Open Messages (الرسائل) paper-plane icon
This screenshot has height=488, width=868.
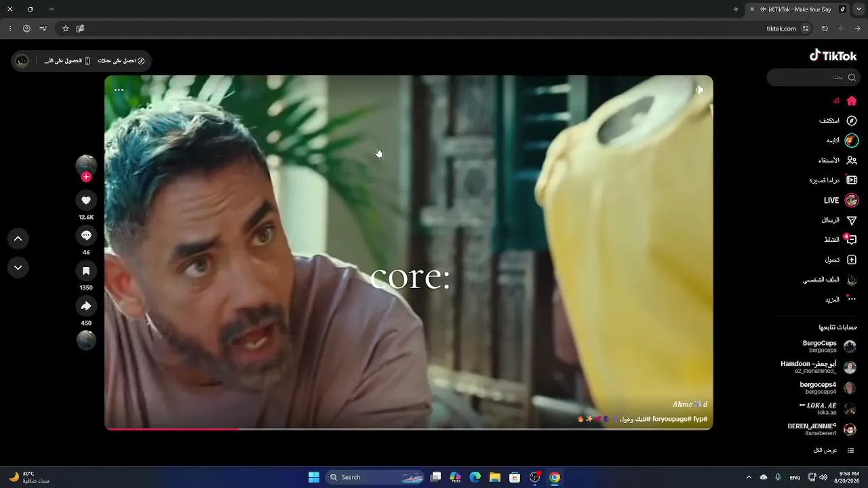[x=852, y=220]
